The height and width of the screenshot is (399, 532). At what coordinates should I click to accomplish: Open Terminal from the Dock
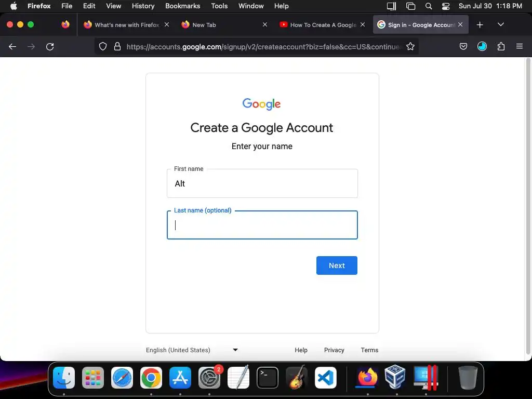click(x=268, y=378)
